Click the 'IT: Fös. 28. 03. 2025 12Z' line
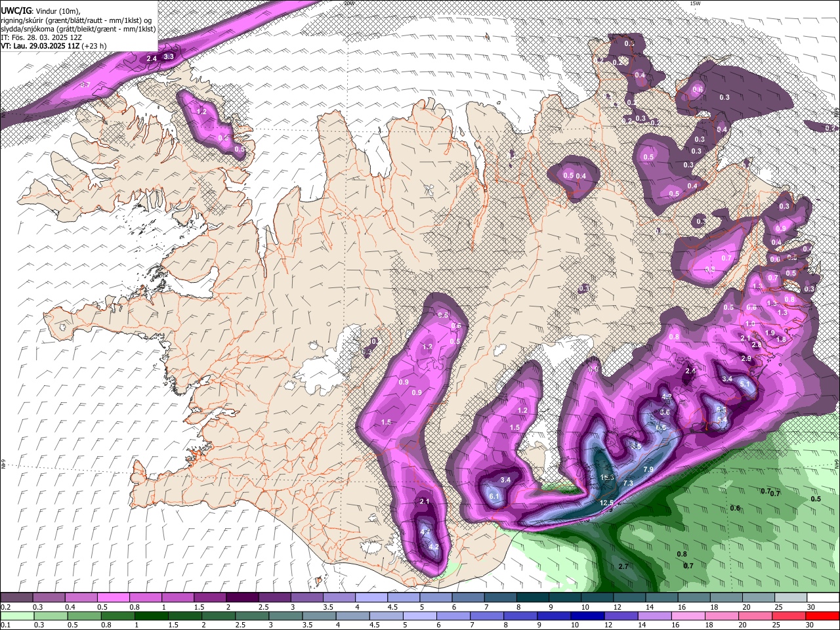840x630 pixels. tap(41, 37)
